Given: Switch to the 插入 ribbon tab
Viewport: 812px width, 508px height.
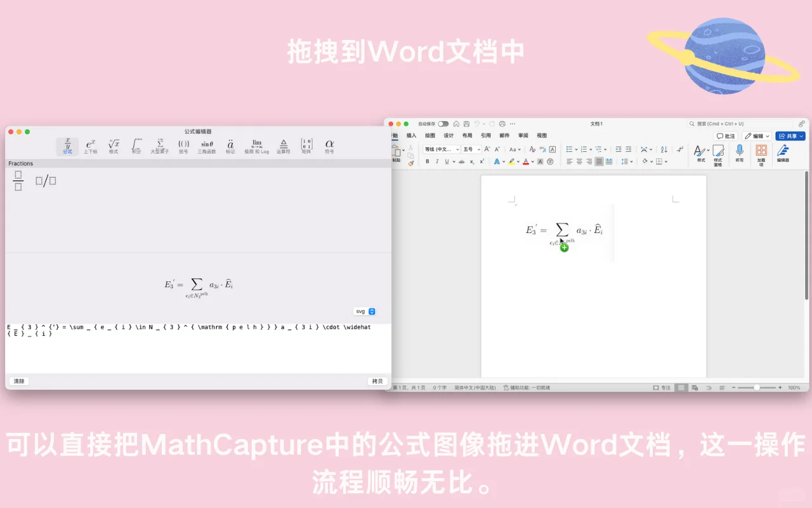Looking at the screenshot, I should tap(411, 135).
